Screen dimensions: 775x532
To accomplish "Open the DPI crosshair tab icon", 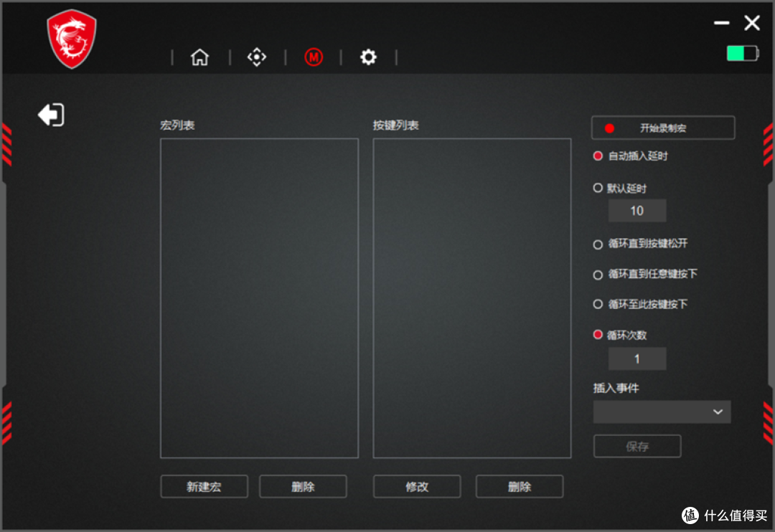I will pos(256,57).
